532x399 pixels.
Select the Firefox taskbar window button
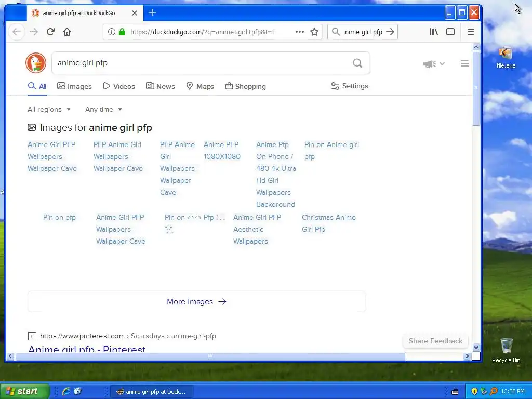coord(152,392)
